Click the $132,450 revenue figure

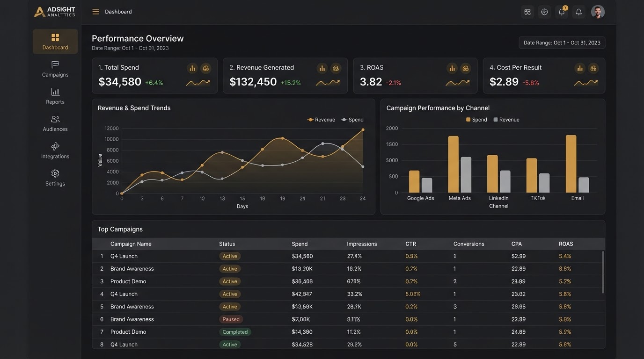(x=253, y=82)
